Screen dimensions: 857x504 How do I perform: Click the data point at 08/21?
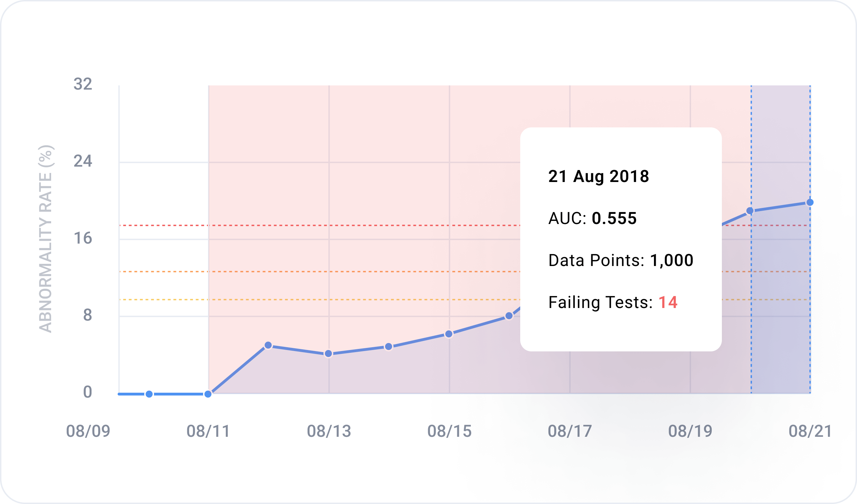click(810, 202)
